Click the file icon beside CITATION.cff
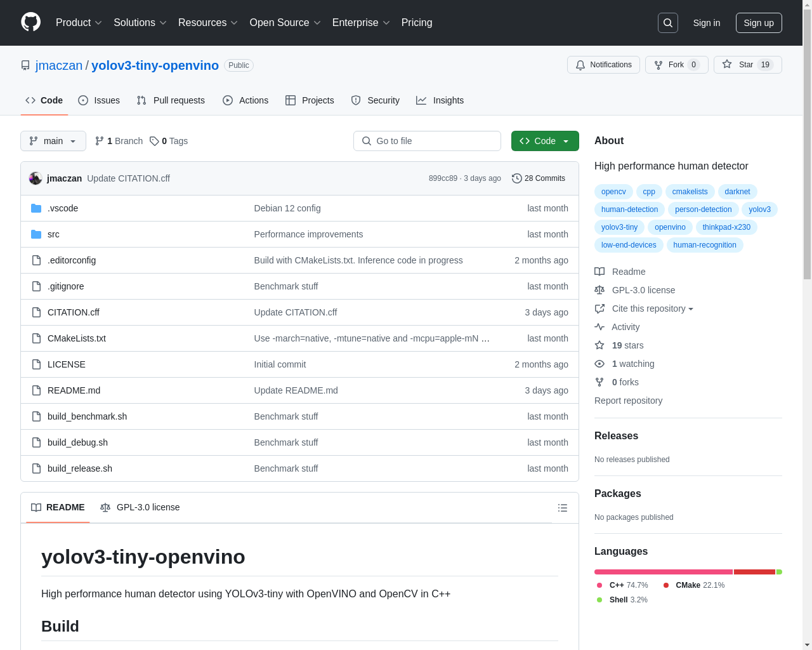The image size is (812, 650). (x=36, y=312)
